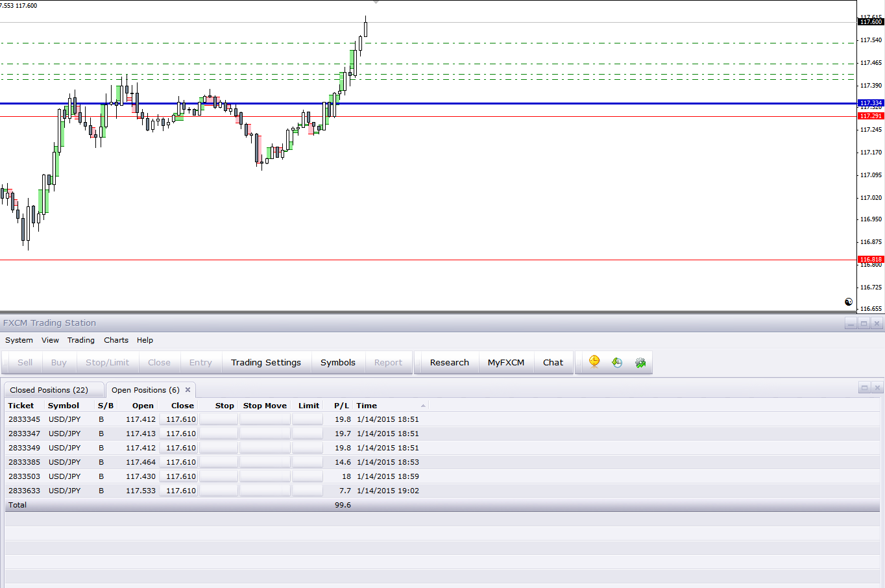Viewport: 885px width, 588px height.
Task: Click the Sell toolbar button
Action: [25, 363]
